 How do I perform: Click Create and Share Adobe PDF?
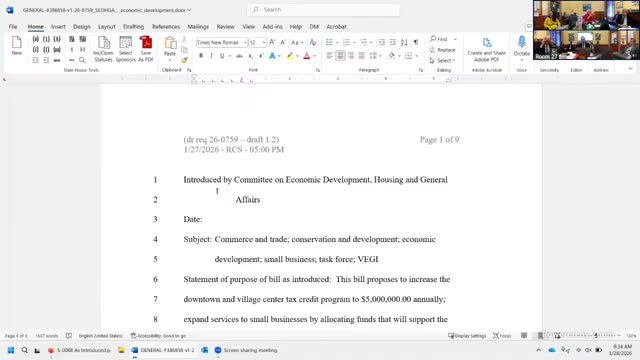pos(487,49)
